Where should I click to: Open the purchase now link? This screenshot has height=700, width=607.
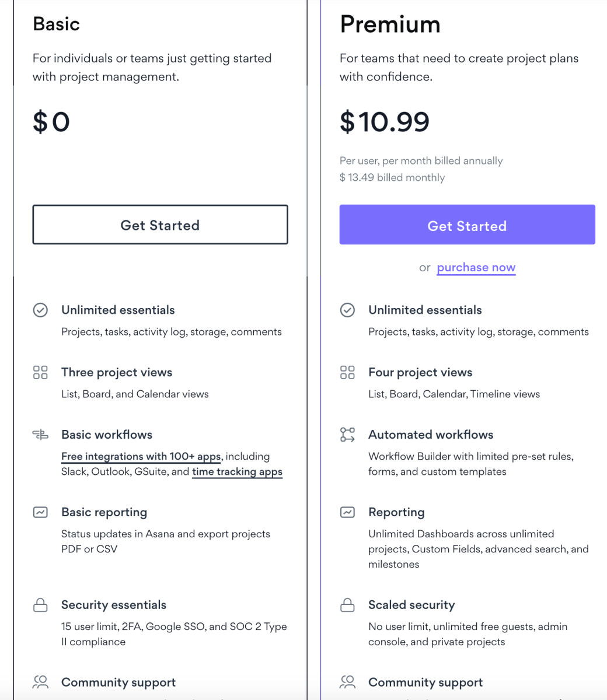pos(476,268)
